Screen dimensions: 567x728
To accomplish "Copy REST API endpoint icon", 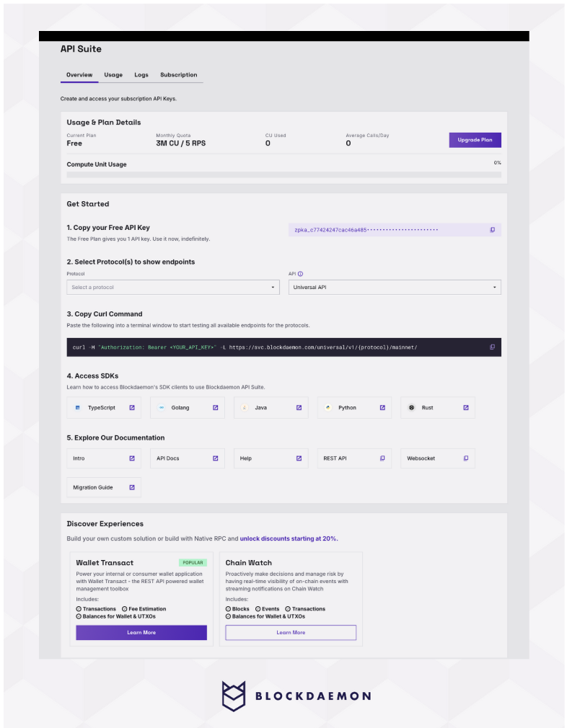I will click(x=382, y=458).
